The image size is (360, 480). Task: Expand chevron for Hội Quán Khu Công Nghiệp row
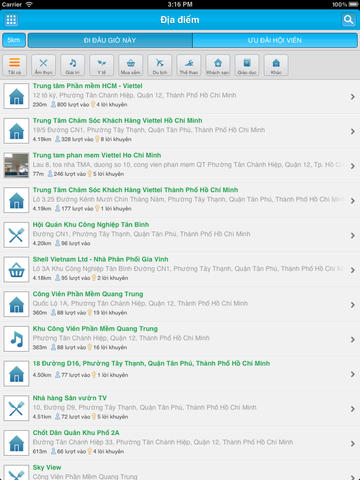pyautogui.click(x=352, y=235)
